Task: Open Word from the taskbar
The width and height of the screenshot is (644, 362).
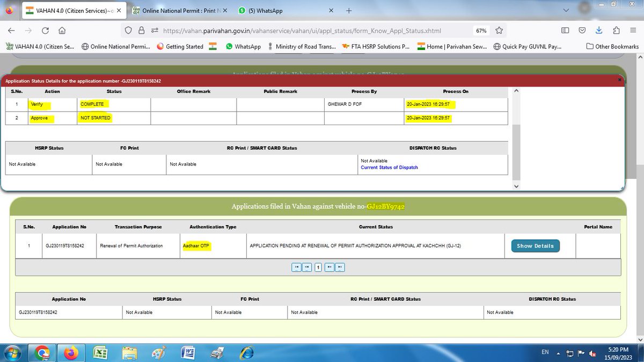Action: (188, 353)
